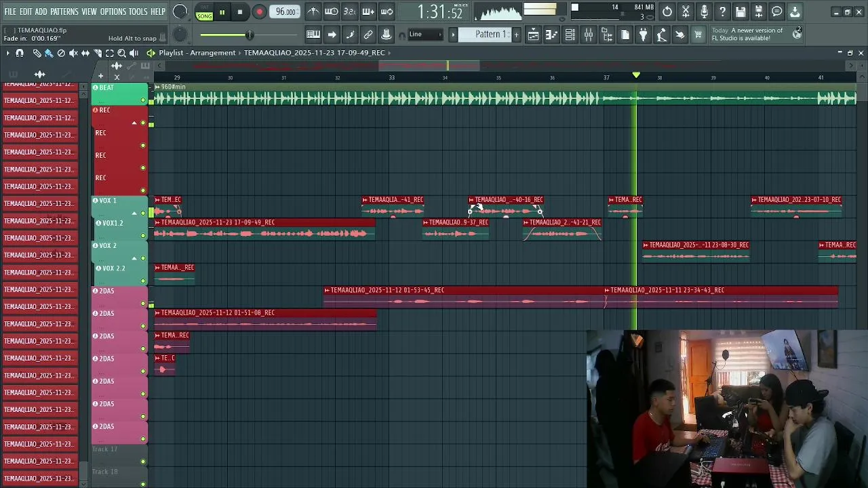
Task: Open the ADD menu
Action: pos(41,12)
